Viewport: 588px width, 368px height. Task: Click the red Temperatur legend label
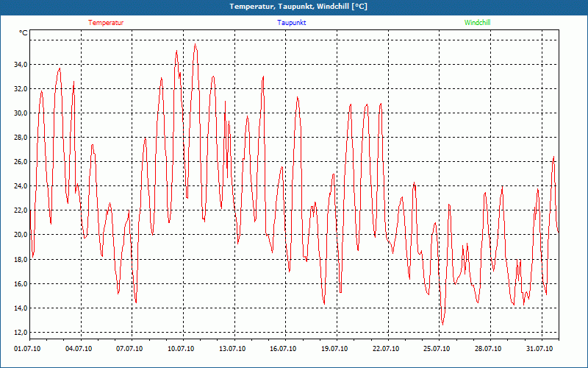[x=106, y=23]
